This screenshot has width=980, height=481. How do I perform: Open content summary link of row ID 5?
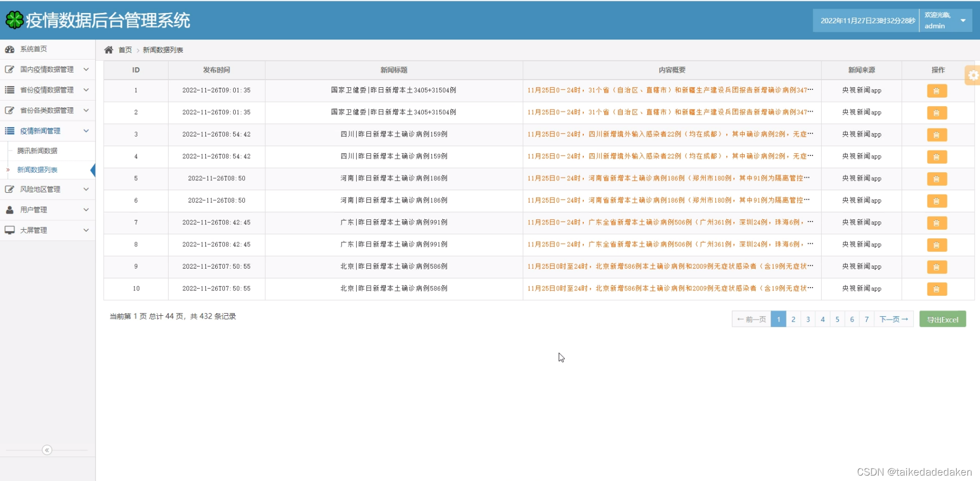click(x=669, y=178)
